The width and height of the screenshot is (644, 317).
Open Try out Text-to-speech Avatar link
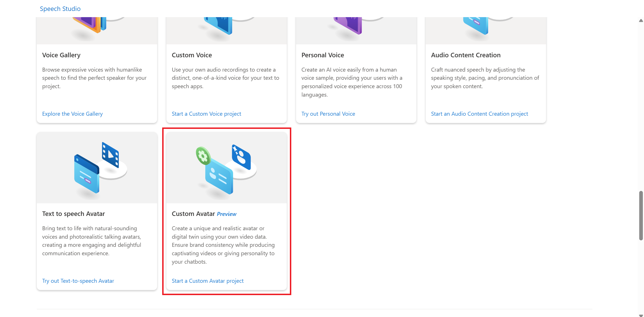click(78, 281)
